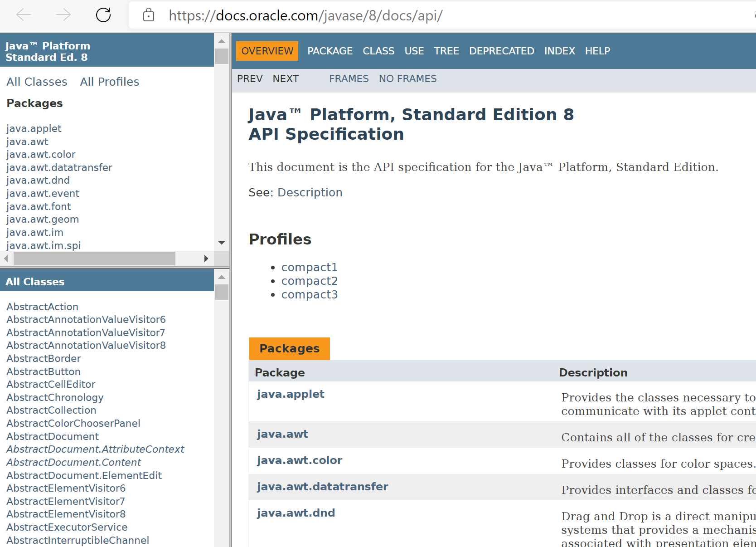The height and width of the screenshot is (547, 756).
Task: Open java.awt.datatransfer in the Packages table
Action: pyautogui.click(x=322, y=487)
